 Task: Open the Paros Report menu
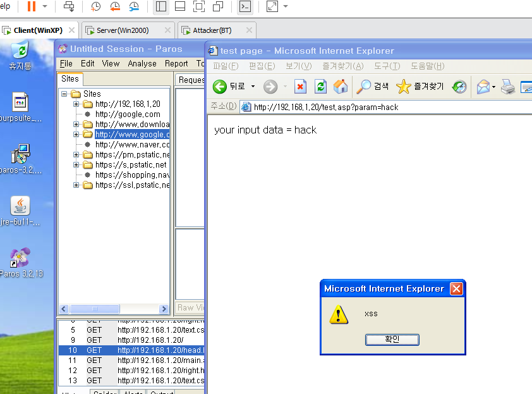(176, 64)
